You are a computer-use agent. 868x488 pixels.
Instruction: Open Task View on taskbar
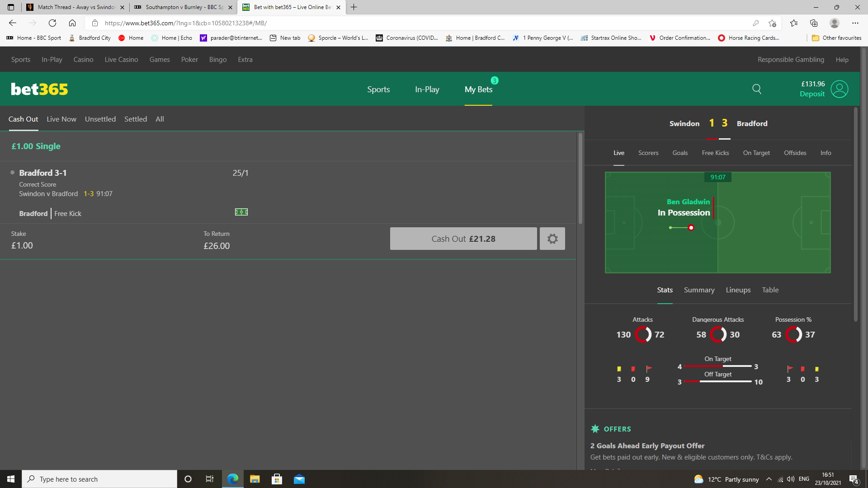210,479
